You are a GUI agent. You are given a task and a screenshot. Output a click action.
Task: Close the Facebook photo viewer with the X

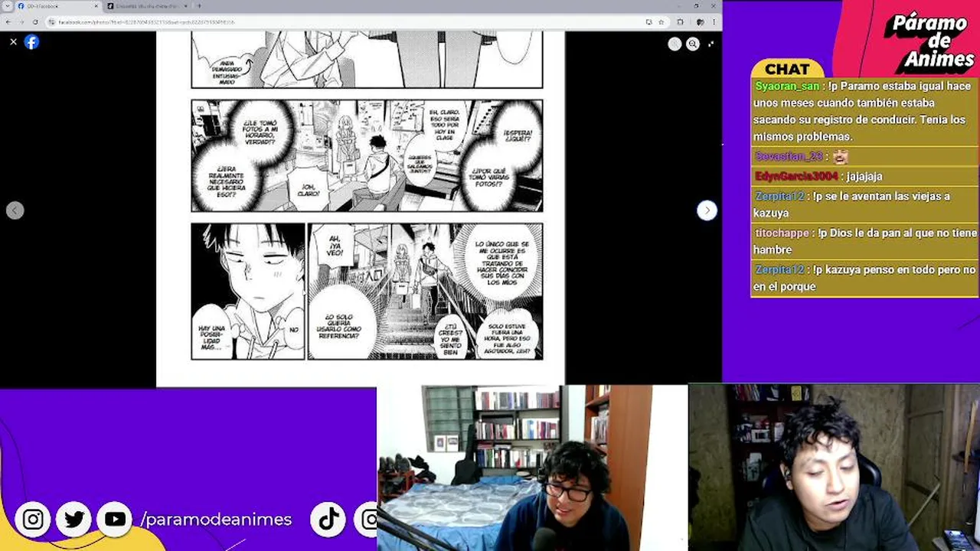(x=13, y=42)
